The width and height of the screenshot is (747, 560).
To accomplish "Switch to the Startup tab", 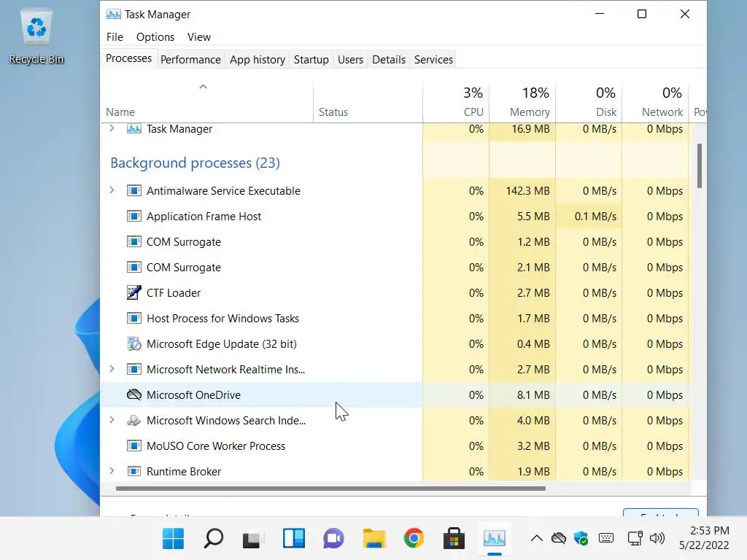I will pyautogui.click(x=311, y=60).
